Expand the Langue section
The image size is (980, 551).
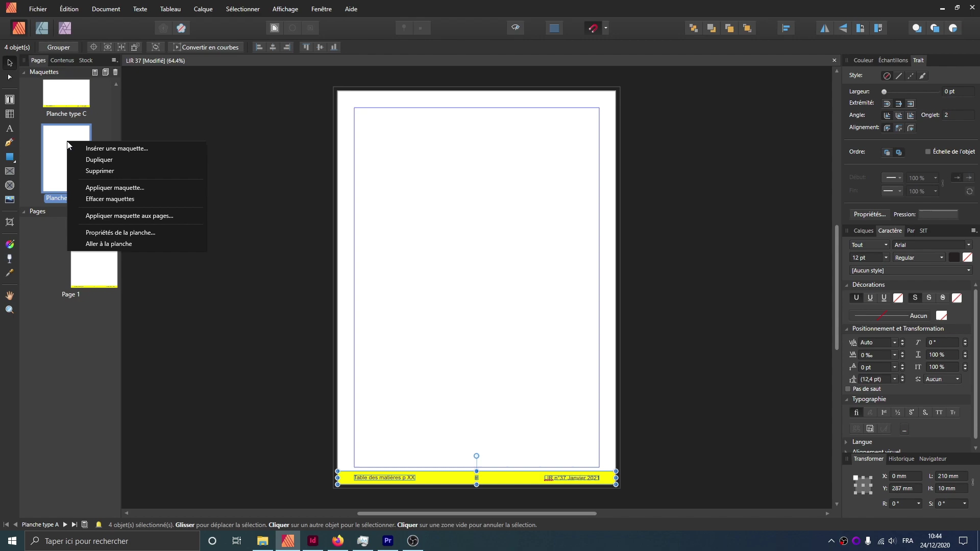pos(862,442)
